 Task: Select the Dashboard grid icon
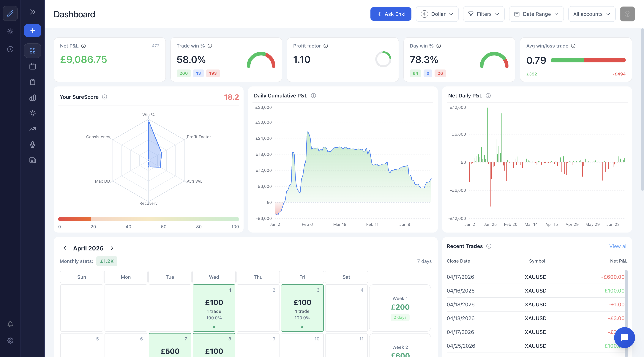click(32, 51)
